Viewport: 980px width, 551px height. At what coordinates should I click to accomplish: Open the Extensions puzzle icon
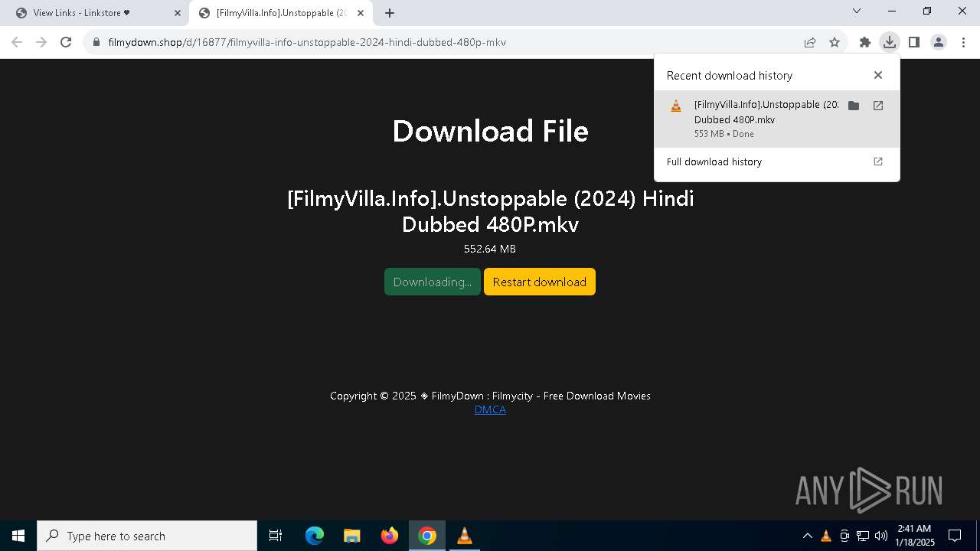[x=865, y=42]
